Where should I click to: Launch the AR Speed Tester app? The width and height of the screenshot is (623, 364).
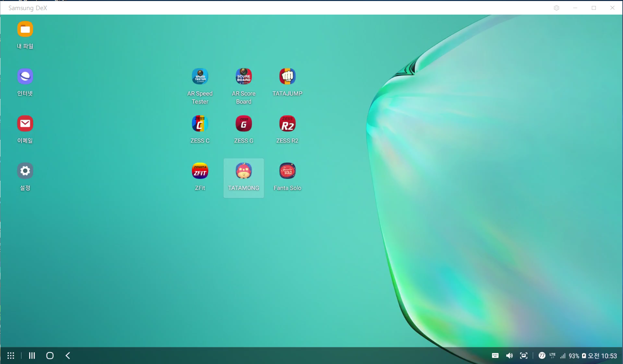point(200,77)
